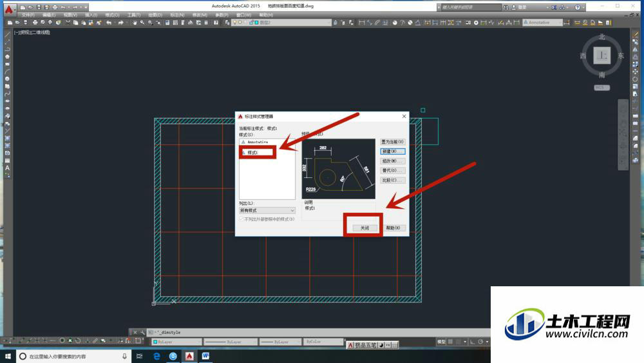Open the ByColor plot style dropdown
Viewport: 644px width, 363px height.
click(x=324, y=342)
